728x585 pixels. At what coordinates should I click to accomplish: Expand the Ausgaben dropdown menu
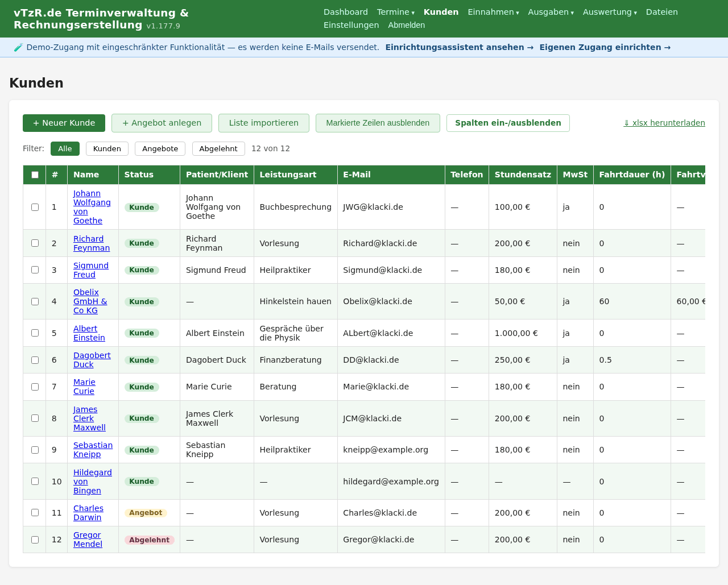point(551,12)
